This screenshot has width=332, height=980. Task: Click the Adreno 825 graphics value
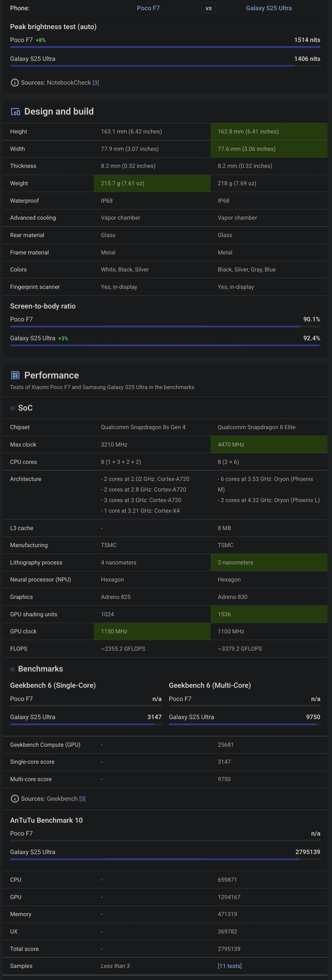[x=116, y=597]
